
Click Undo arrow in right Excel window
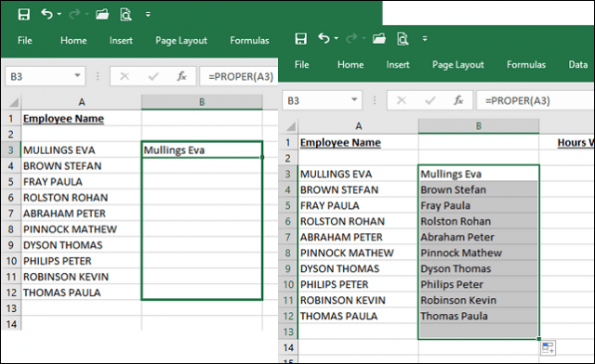click(324, 38)
